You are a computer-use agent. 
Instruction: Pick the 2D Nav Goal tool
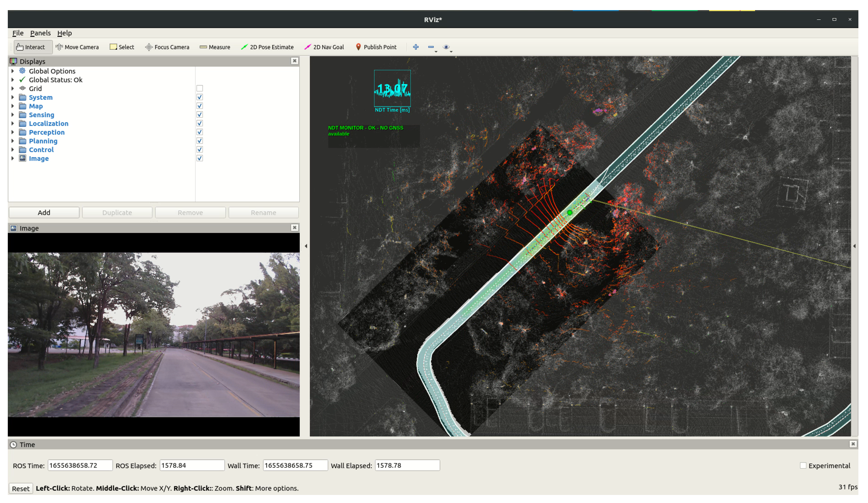[x=324, y=47]
